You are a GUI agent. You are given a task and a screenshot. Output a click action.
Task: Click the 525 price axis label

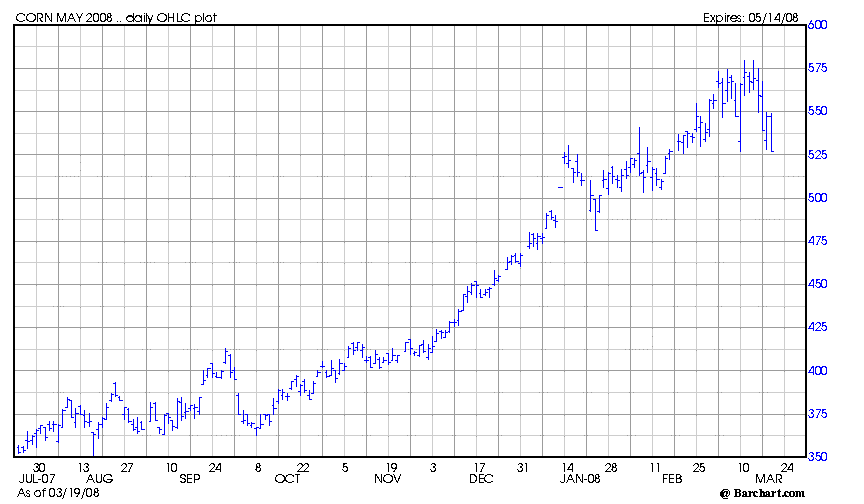coord(818,155)
